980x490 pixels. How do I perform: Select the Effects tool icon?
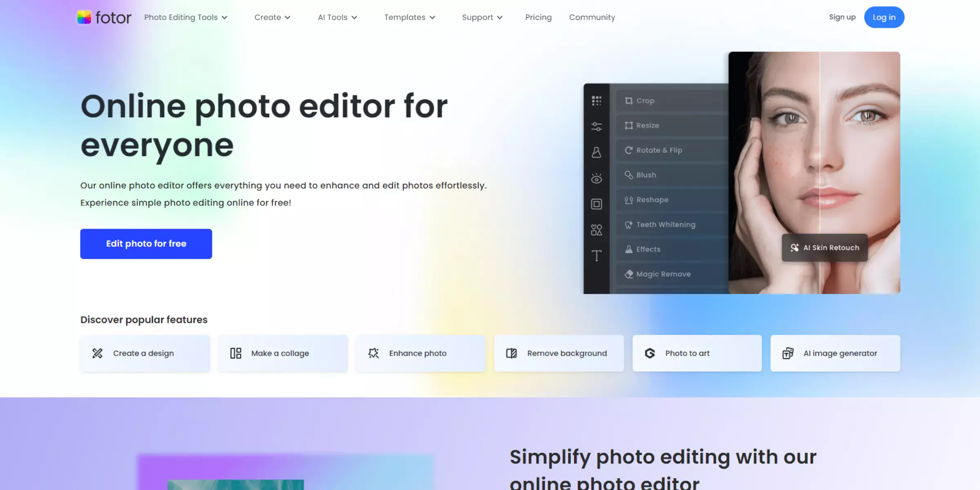[628, 249]
